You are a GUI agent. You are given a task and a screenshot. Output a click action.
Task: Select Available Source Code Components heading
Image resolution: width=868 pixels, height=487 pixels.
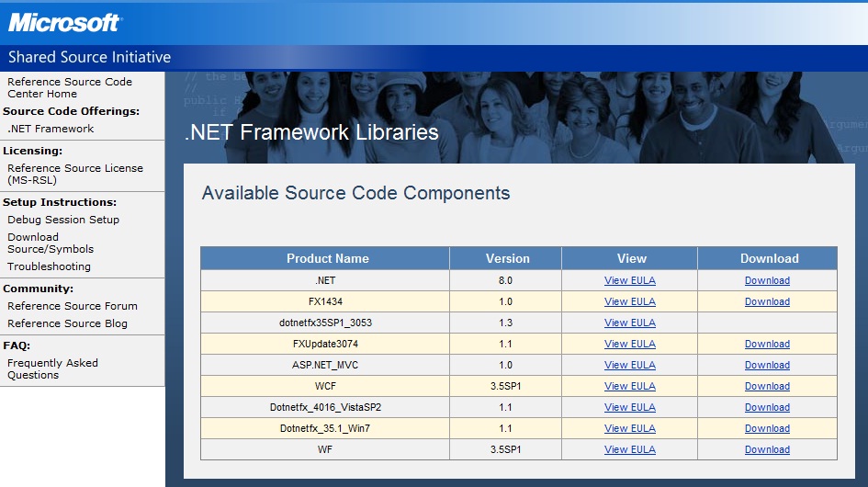pos(355,193)
